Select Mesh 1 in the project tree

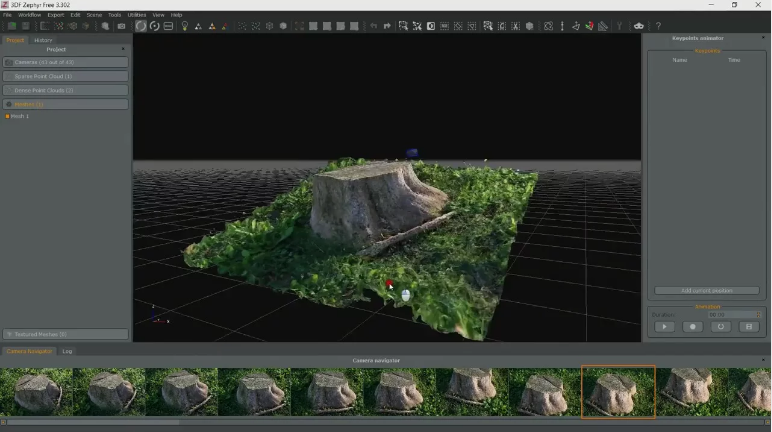click(x=20, y=116)
